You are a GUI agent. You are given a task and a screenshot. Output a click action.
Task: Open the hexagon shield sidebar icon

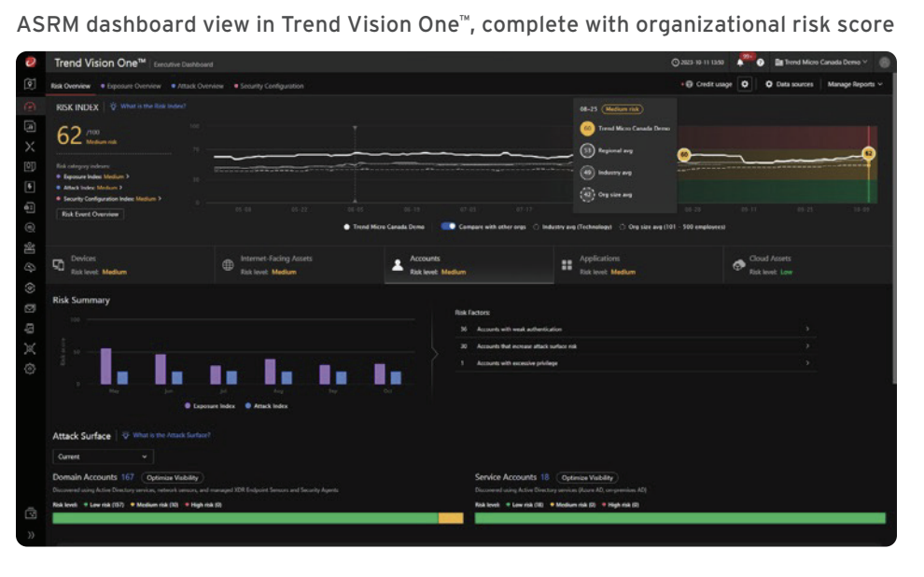pyautogui.click(x=30, y=288)
